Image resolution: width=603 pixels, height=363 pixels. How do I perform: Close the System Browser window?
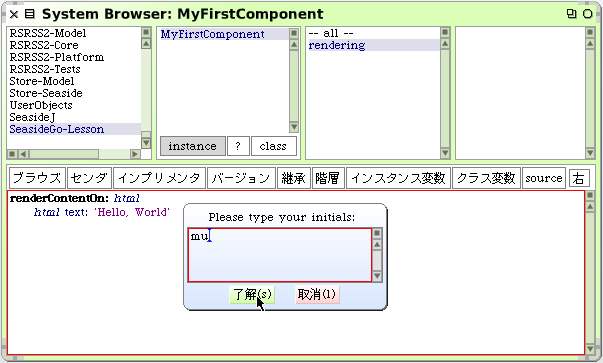pos(14,14)
